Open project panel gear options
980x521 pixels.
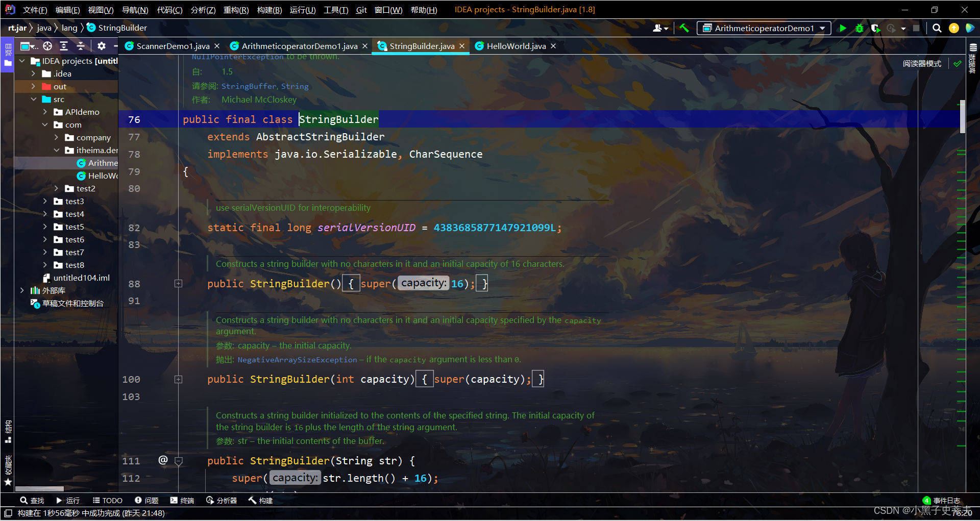point(102,46)
